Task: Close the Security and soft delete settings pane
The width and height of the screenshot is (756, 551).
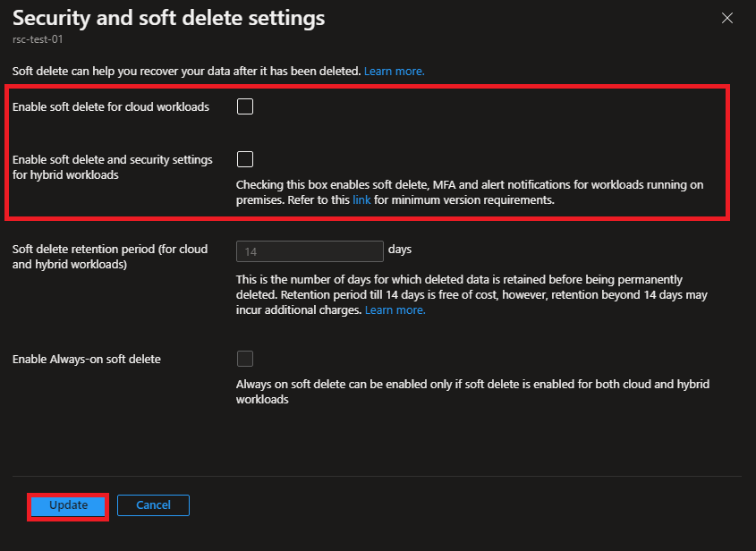Action: tap(727, 18)
